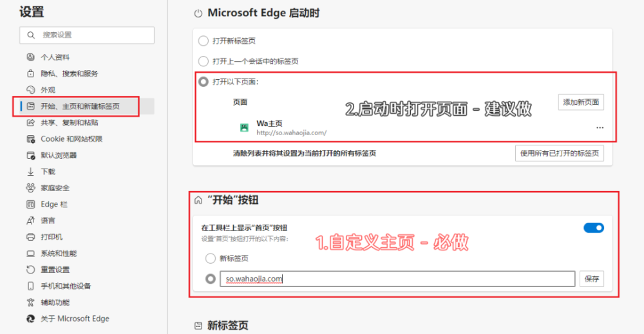Select the 打开新标签页 radio button
The image size is (644, 334).
[x=204, y=41]
